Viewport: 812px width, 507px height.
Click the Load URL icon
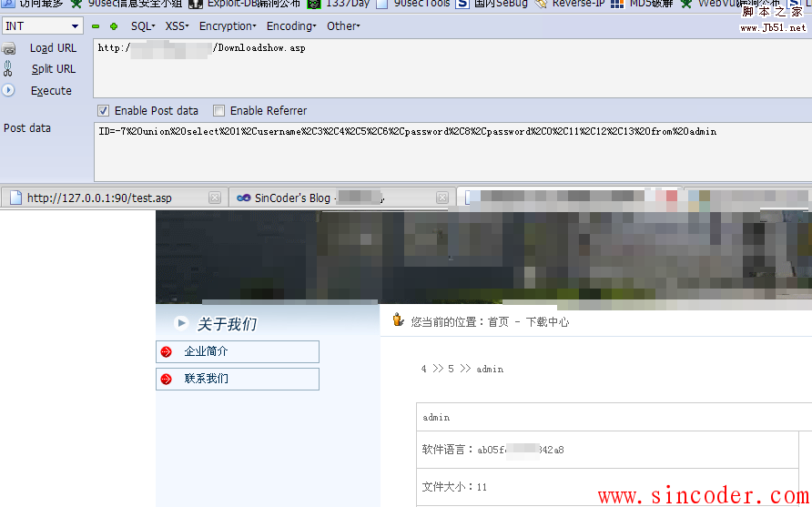[9, 48]
